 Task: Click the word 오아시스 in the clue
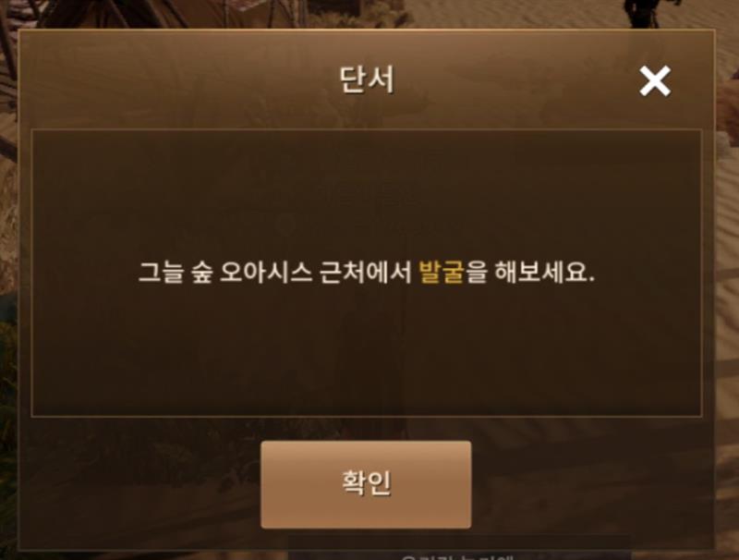[x=266, y=272]
